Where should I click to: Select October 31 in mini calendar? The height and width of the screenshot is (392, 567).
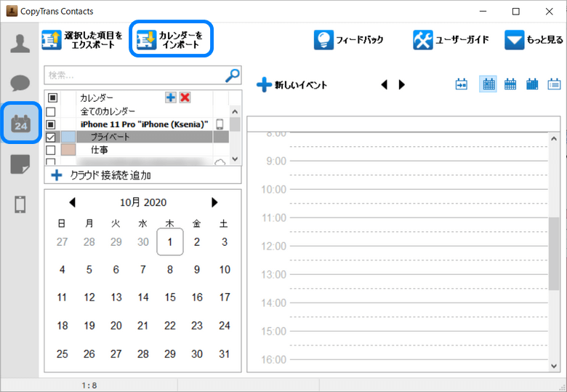[x=224, y=353]
